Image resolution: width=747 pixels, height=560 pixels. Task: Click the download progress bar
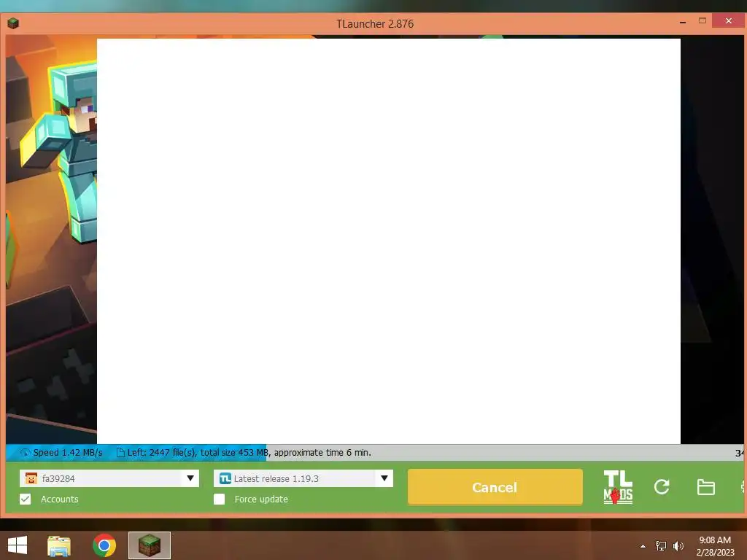(x=376, y=452)
